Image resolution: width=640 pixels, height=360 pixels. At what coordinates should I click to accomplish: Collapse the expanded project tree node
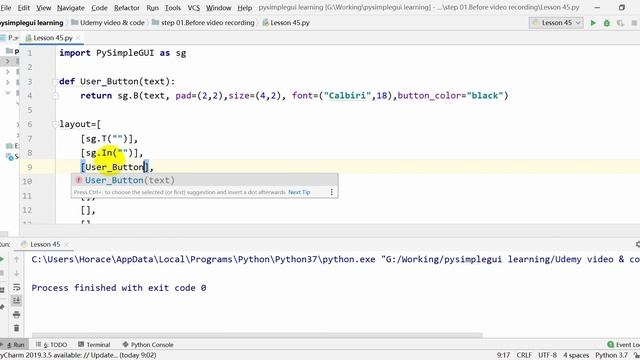pos(8,93)
